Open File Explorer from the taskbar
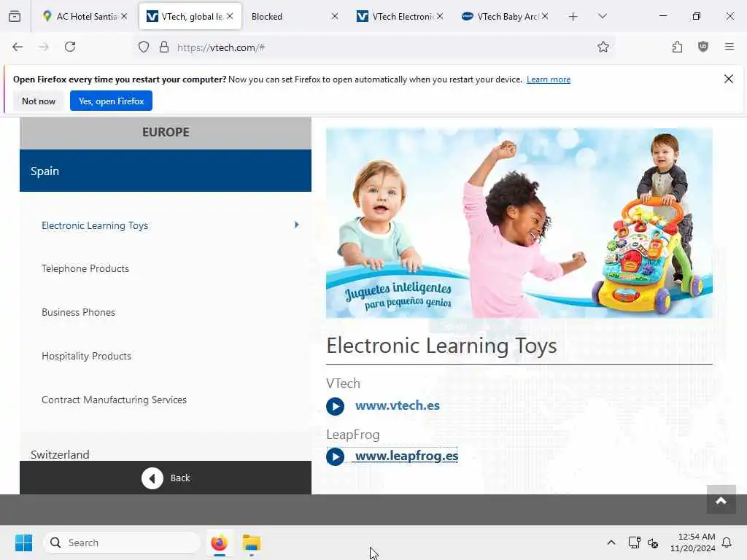The width and height of the screenshot is (747, 560). [252, 542]
